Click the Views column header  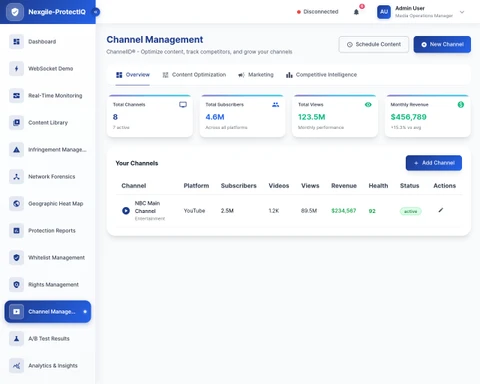coord(310,186)
